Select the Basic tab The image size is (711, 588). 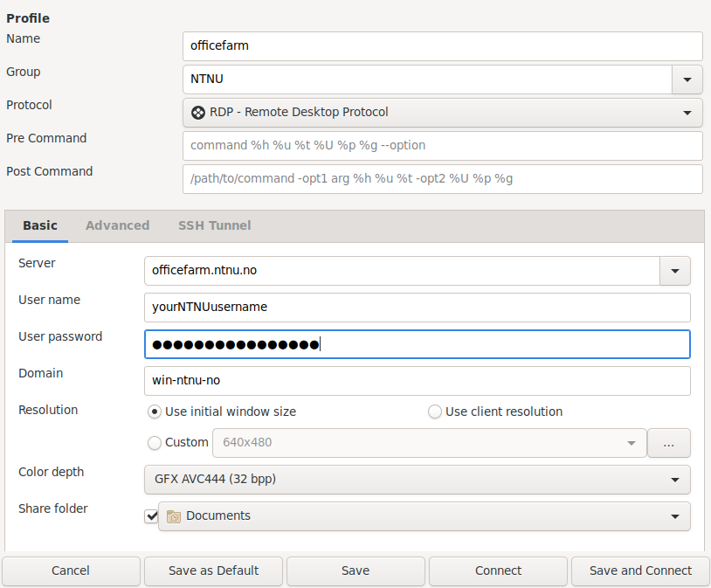tap(40, 225)
